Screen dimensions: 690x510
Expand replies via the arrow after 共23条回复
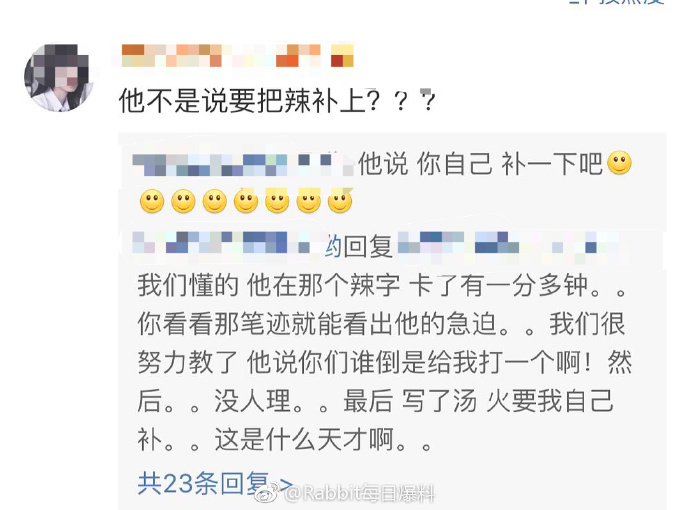click(x=286, y=484)
